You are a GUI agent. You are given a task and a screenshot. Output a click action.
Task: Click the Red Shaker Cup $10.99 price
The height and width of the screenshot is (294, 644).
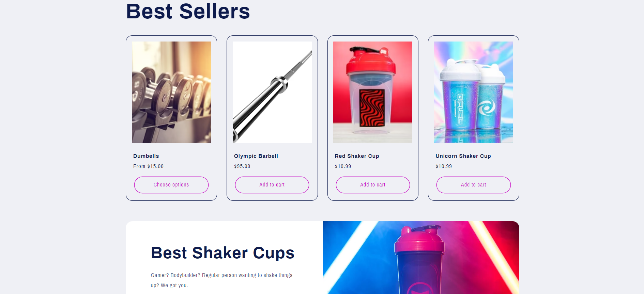point(343,166)
